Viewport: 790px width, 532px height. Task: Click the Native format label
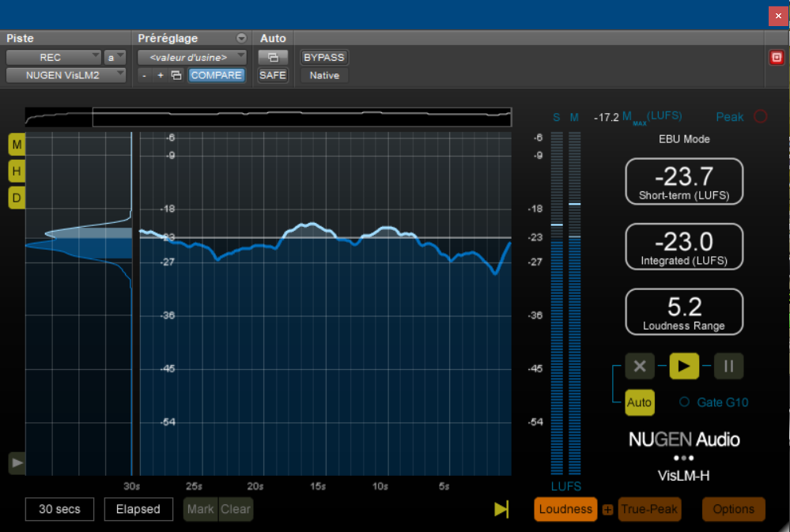324,76
